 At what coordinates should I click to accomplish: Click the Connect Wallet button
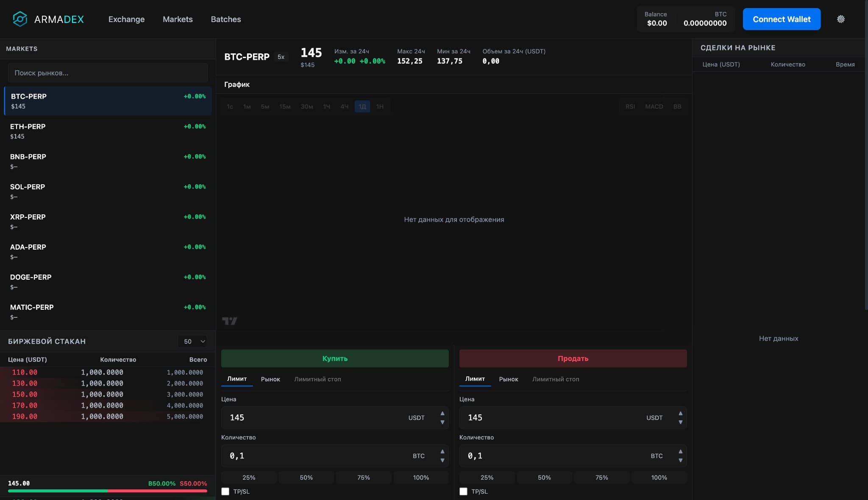pos(781,19)
